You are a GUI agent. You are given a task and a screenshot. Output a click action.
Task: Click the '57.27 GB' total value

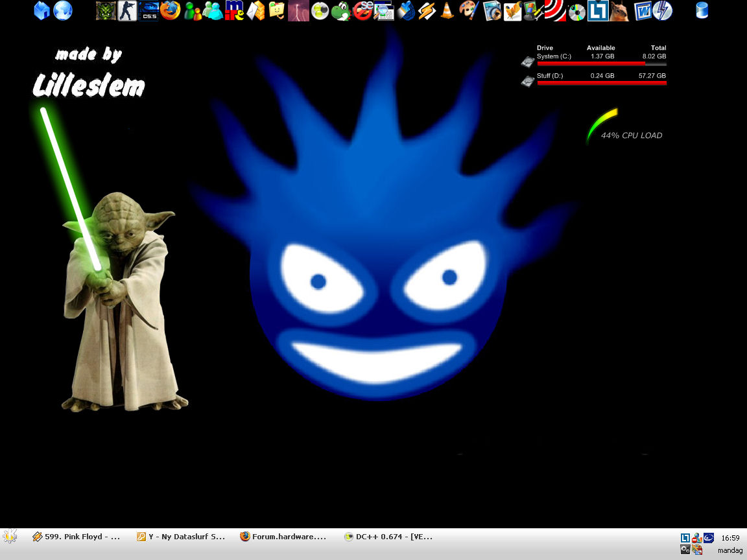tap(652, 76)
